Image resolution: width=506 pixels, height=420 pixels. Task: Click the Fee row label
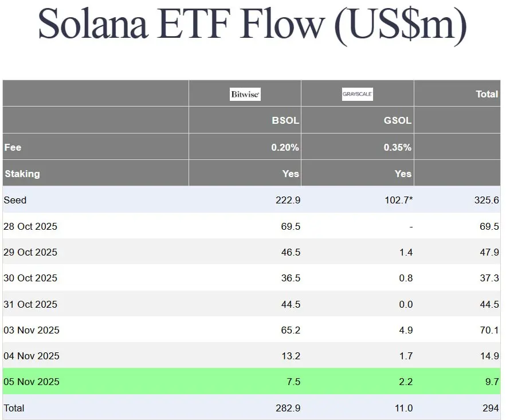click(13, 147)
